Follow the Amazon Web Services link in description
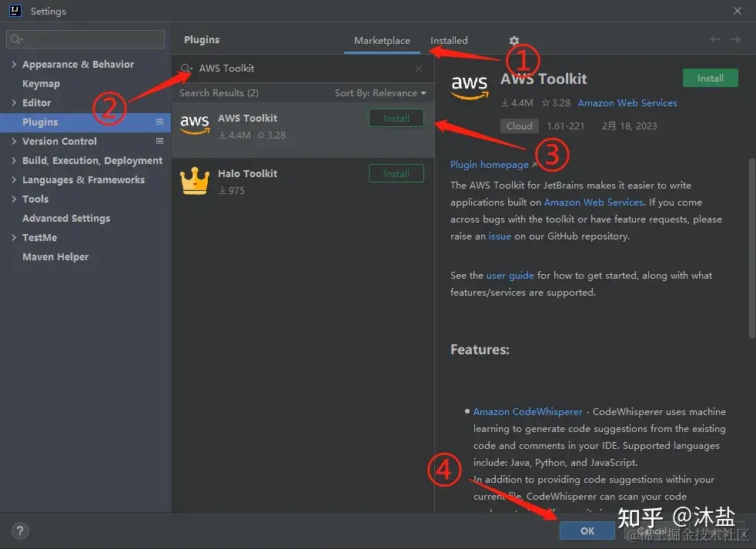 coord(594,203)
